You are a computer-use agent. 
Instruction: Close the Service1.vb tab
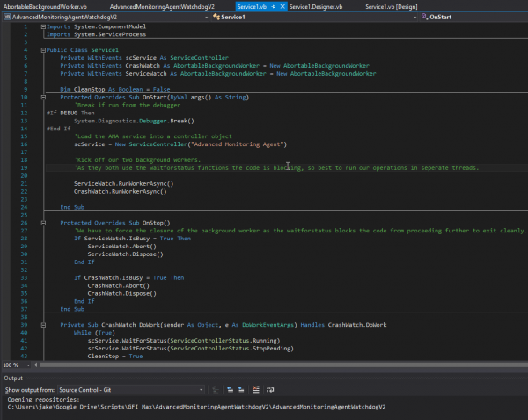pos(282,6)
